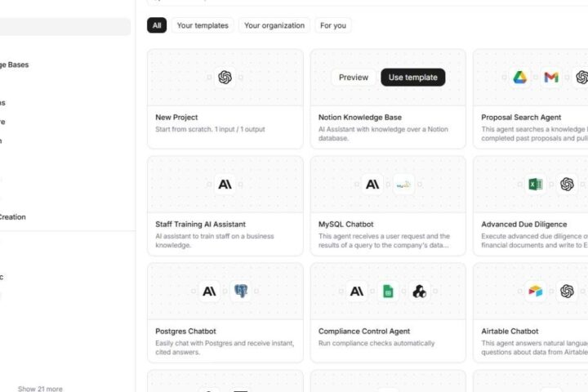Click the Preview button on Notion Knowledge Base
The height and width of the screenshot is (392, 588).
(x=354, y=78)
